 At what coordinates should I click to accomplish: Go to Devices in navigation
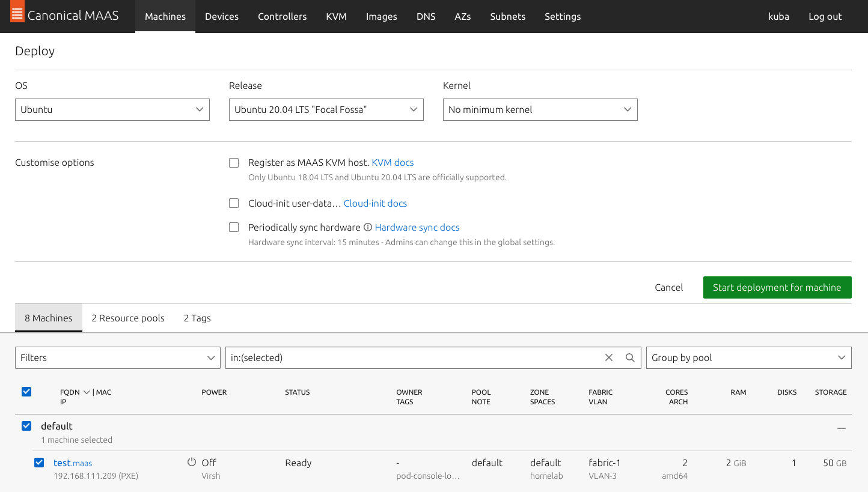[222, 16]
